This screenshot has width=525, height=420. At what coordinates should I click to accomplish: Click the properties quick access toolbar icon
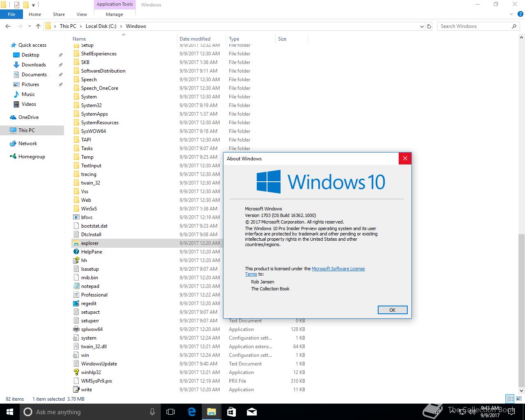pos(16,5)
